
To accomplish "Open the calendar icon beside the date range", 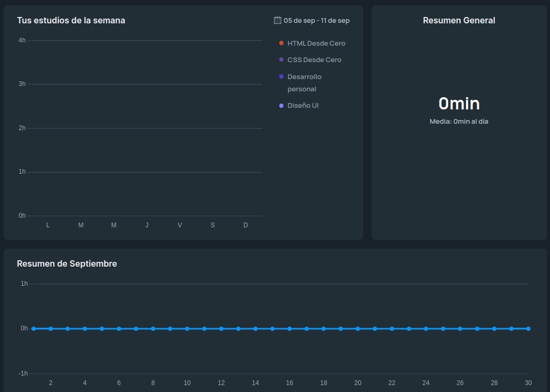I will (x=278, y=20).
